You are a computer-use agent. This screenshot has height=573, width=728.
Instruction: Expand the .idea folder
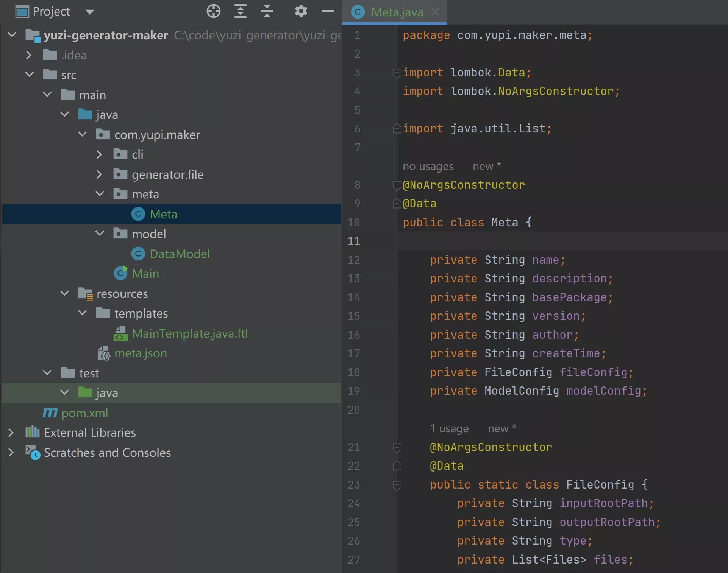click(x=29, y=55)
